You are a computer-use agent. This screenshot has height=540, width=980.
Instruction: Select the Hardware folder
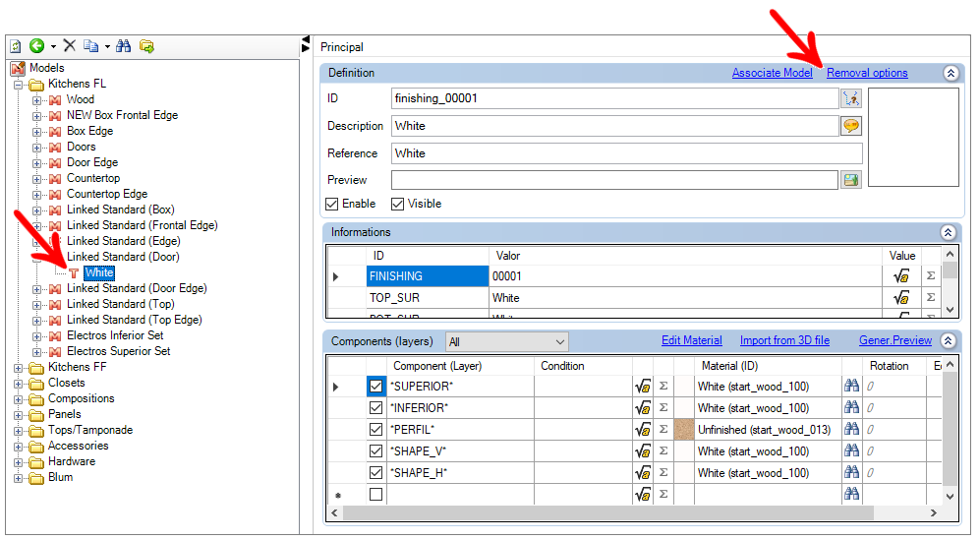(71, 461)
